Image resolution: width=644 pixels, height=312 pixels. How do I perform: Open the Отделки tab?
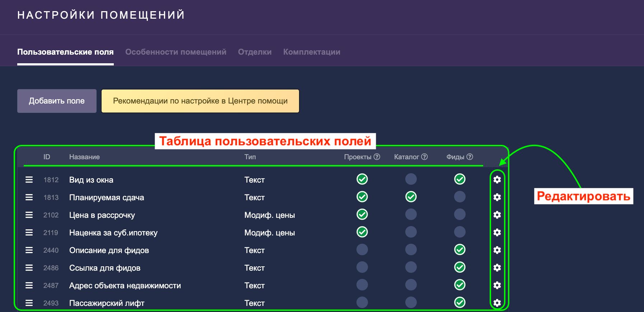point(255,52)
